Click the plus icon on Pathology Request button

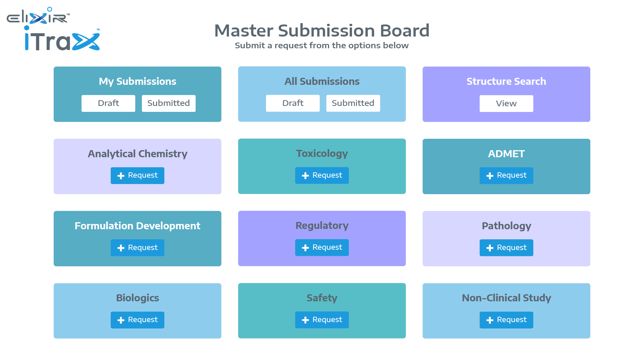pos(490,247)
